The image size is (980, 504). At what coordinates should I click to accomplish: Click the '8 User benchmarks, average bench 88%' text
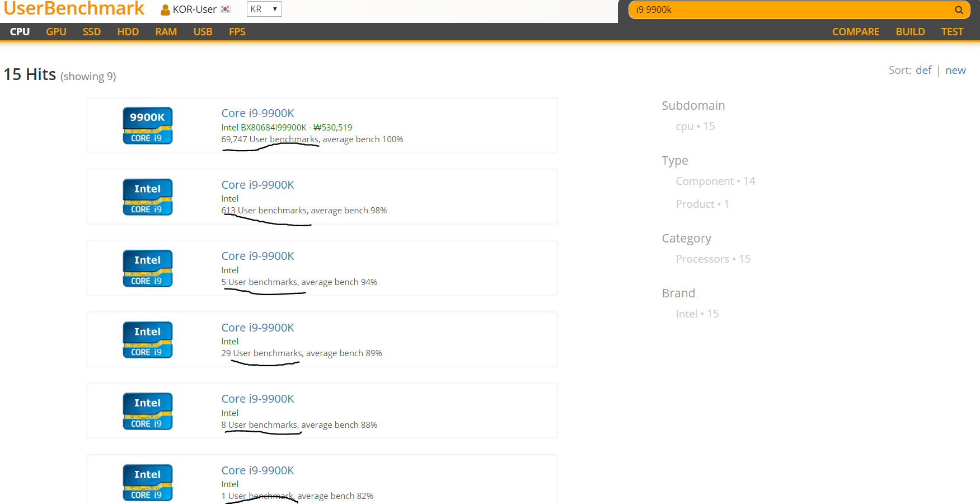click(x=299, y=425)
